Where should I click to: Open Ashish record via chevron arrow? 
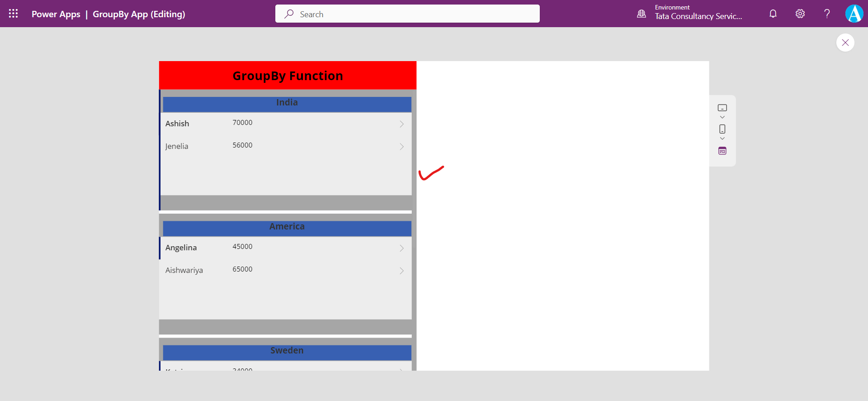(401, 124)
